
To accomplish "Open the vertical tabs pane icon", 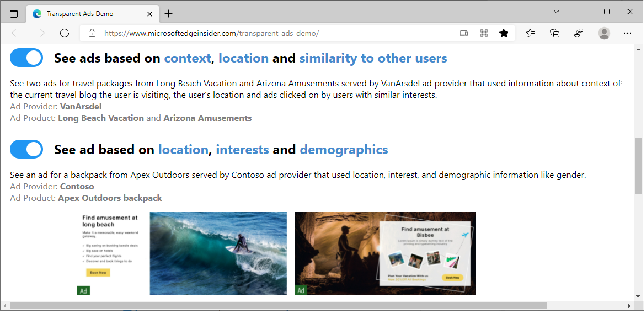I will point(14,14).
